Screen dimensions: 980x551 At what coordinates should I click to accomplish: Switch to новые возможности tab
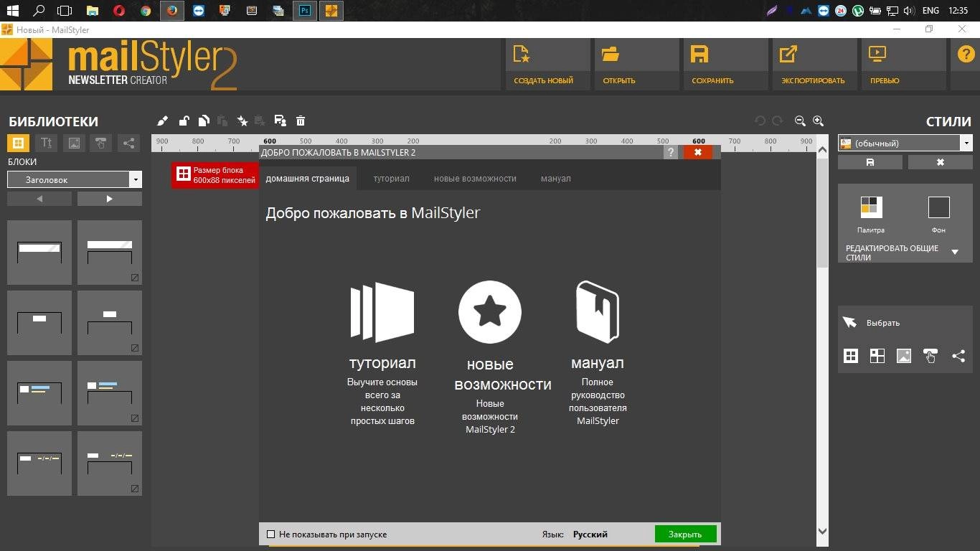[475, 178]
